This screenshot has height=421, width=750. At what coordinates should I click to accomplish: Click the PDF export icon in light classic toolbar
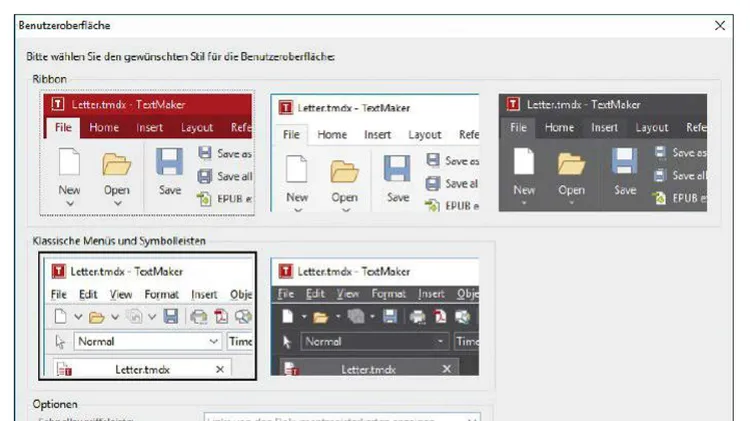click(x=221, y=317)
